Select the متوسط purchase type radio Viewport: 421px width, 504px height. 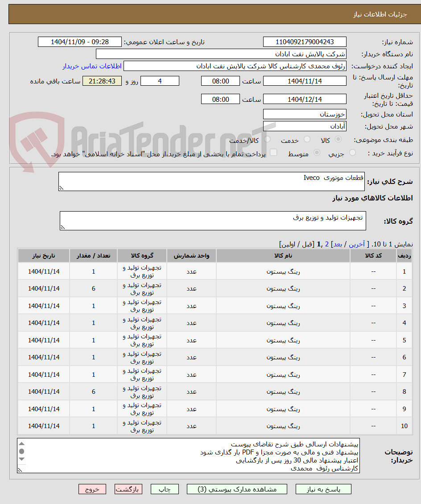click(x=317, y=153)
